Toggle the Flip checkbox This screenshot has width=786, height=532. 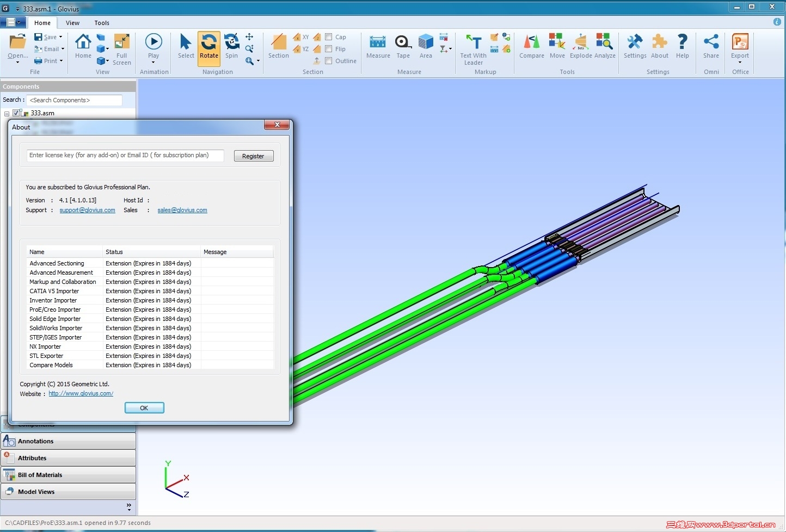pyautogui.click(x=329, y=49)
